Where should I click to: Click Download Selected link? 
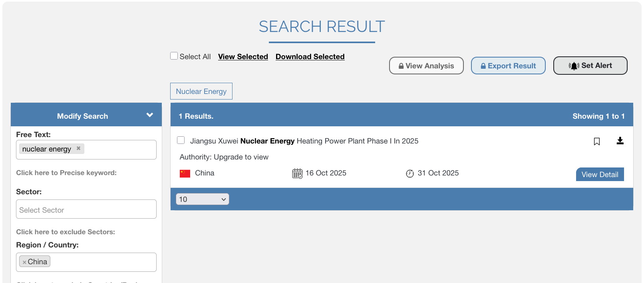coord(310,57)
